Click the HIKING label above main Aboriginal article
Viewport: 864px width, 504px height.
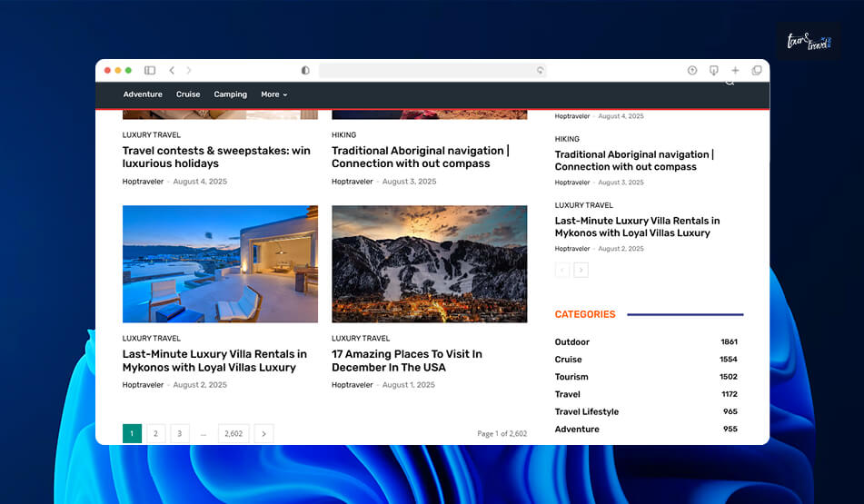tap(343, 134)
